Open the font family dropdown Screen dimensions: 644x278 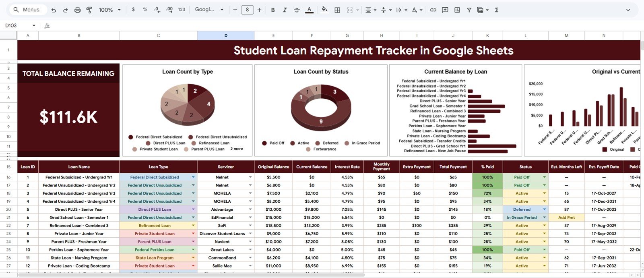[209, 10]
